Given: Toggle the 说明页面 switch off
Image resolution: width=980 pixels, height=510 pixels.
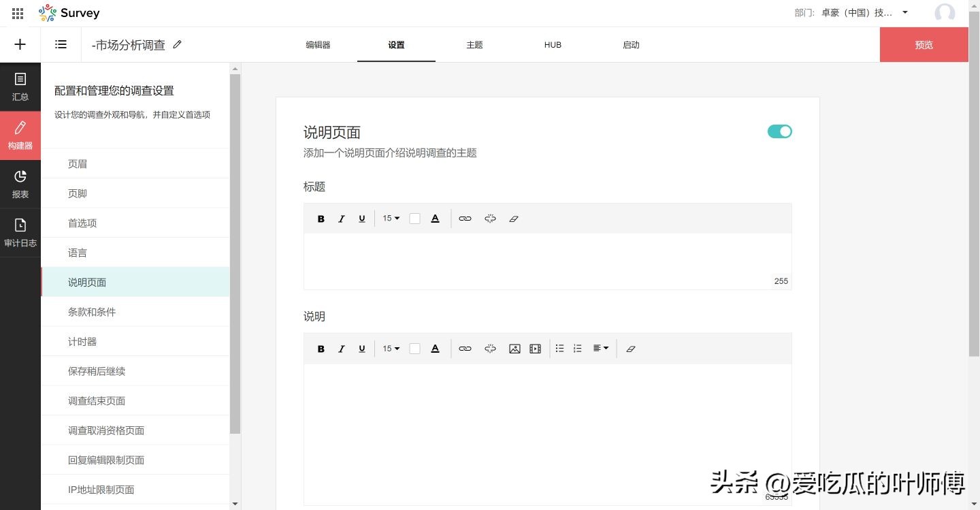Looking at the screenshot, I should pos(779,131).
